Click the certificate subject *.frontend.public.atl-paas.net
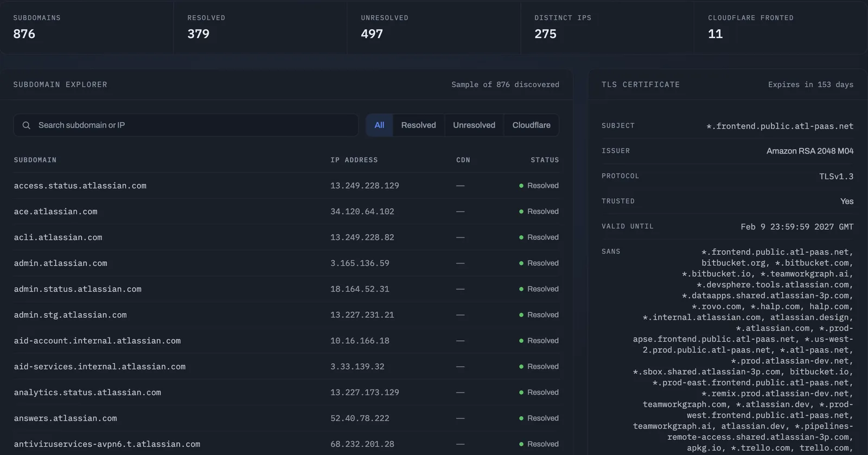868x455 pixels. point(780,126)
